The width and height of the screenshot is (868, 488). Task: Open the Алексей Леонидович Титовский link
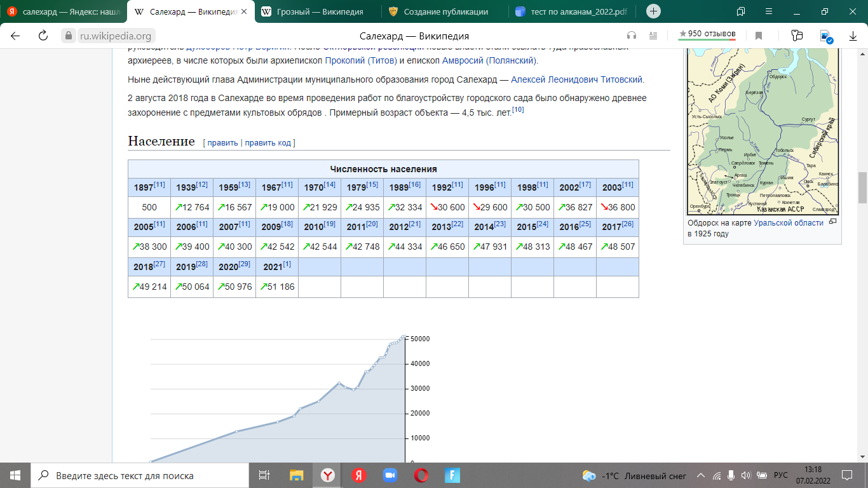(576, 79)
